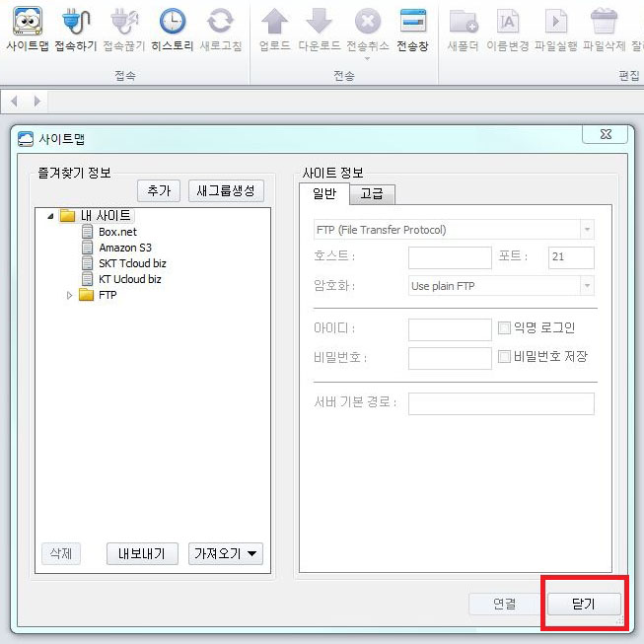
Task: Open the 전송취소 dropdown arrow
Action: [367, 59]
